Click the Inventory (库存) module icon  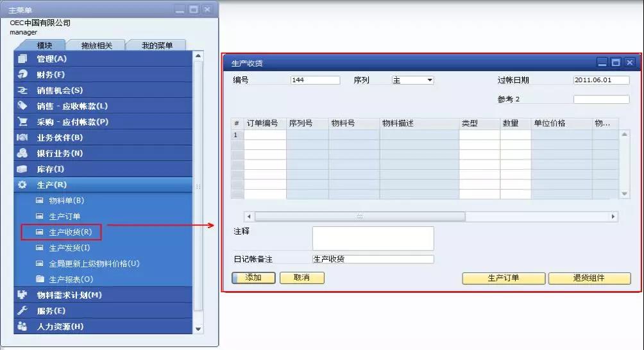coord(22,169)
